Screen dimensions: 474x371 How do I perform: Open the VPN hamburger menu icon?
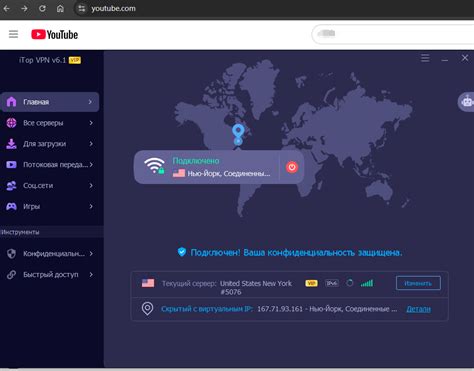[x=425, y=58]
